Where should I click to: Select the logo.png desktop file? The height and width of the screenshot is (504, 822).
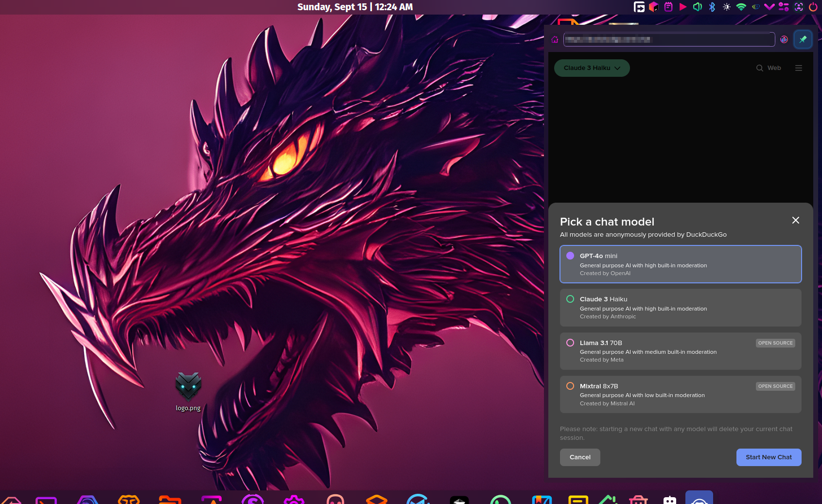pyautogui.click(x=188, y=392)
